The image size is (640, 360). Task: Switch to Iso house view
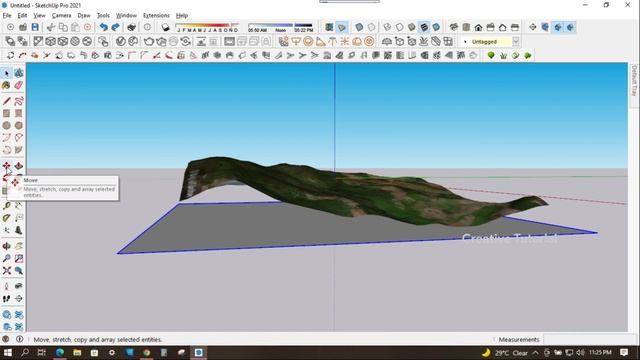pos(454,27)
